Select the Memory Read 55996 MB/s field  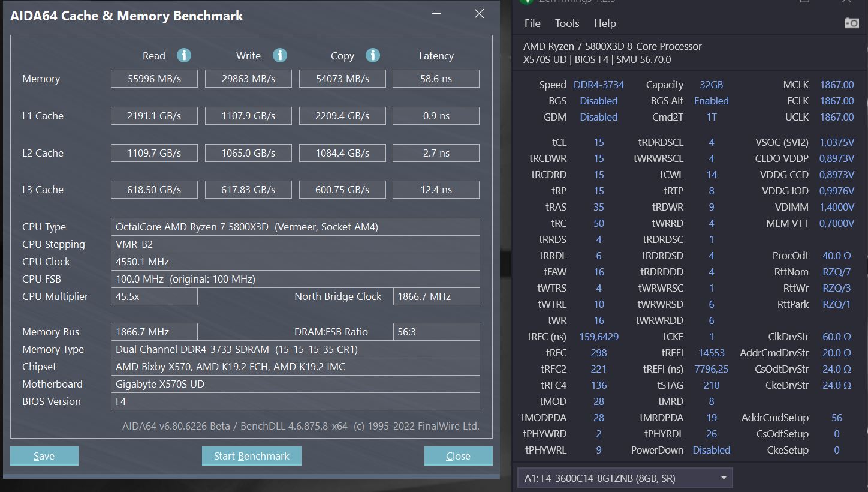154,79
